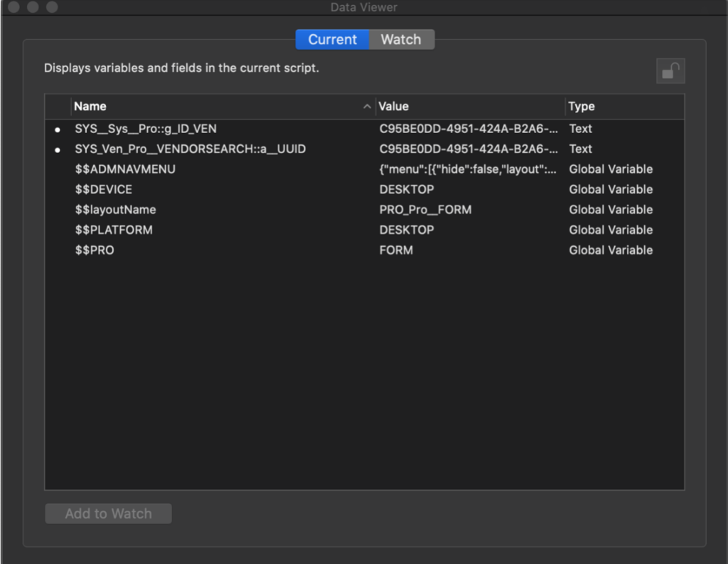Sort list by the Value column
728x564 pixels.
[392, 106]
